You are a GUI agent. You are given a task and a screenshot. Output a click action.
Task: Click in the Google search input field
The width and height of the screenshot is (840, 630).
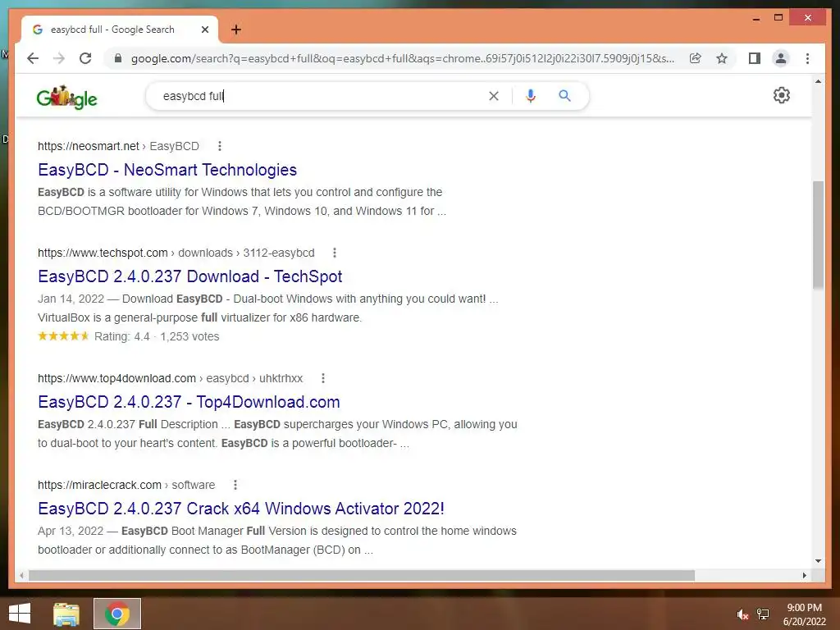(322, 96)
